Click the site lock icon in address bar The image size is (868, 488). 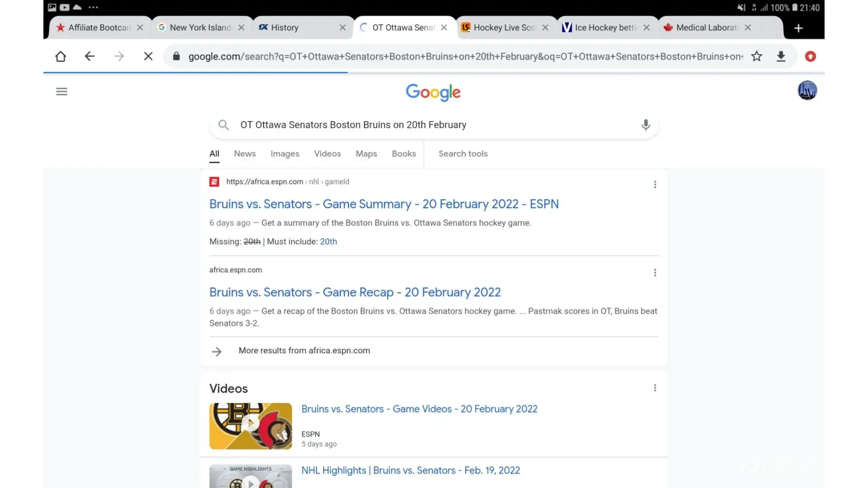tap(177, 57)
